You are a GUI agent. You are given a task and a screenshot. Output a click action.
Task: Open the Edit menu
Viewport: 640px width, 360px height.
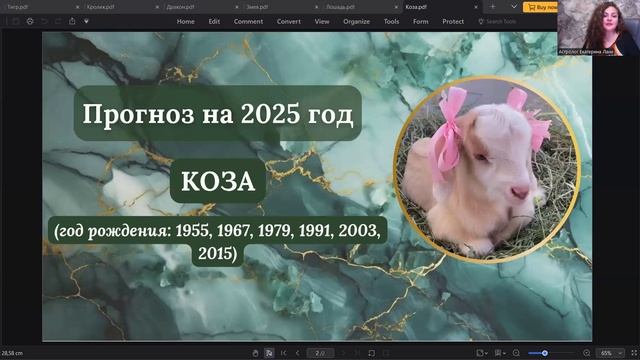point(214,22)
